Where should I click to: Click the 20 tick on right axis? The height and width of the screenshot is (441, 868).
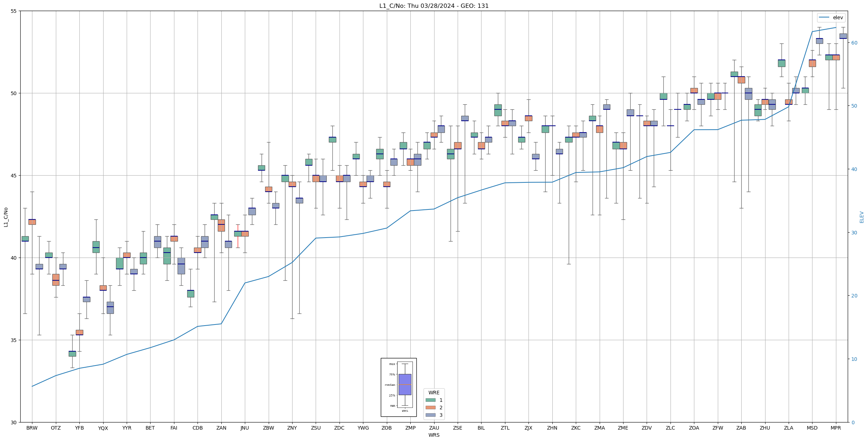point(854,296)
